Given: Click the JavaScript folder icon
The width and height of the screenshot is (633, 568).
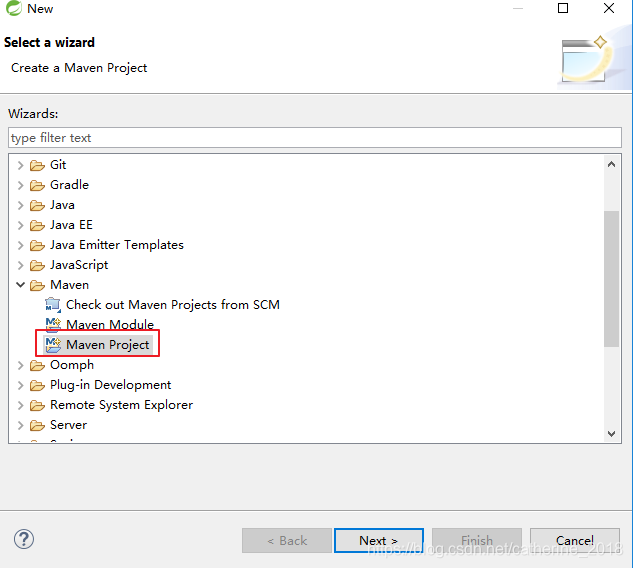Looking at the screenshot, I should tap(37, 265).
